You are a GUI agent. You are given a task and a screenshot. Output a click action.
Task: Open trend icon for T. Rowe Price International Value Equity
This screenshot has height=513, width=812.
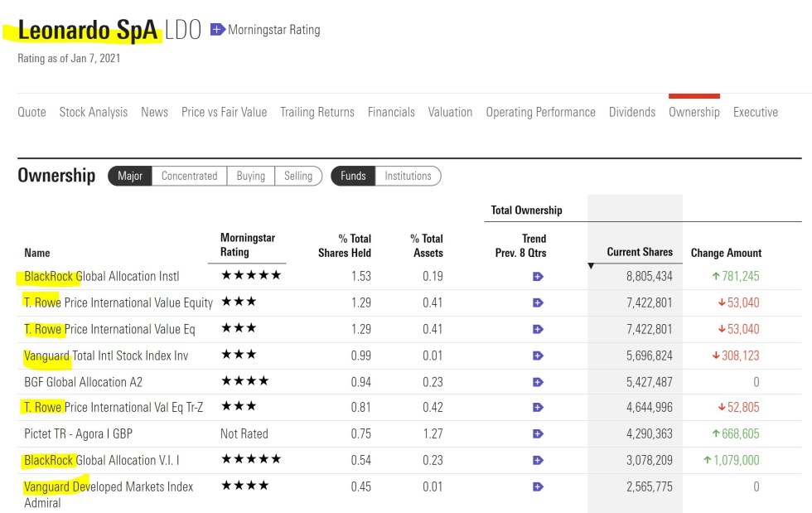coord(538,302)
